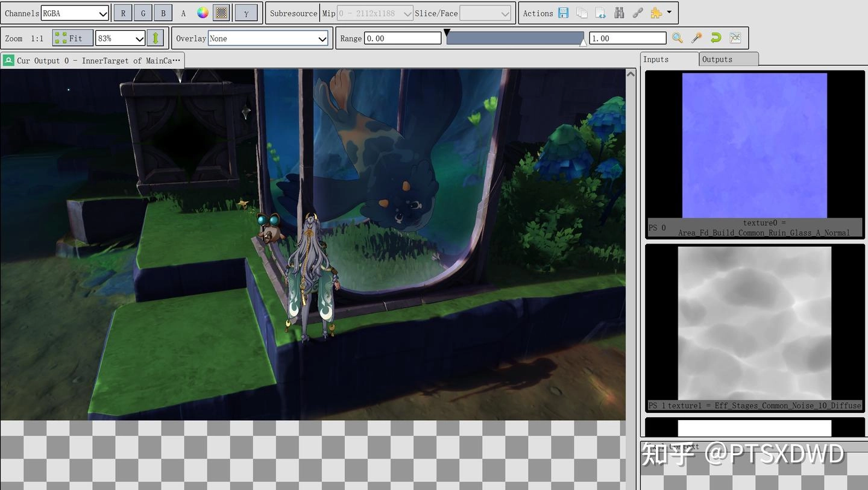
Task: Toggle the R red channel button
Action: (123, 13)
